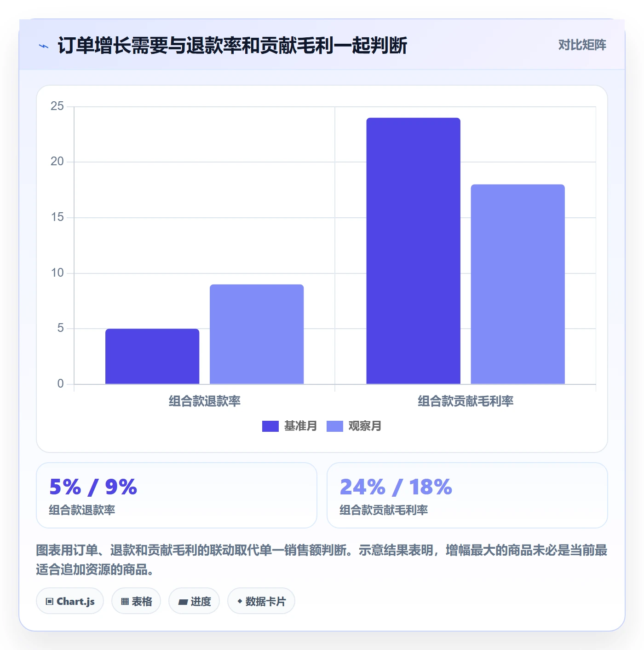This screenshot has width=644, height=650.
Task: Click the lightning icon beside the title
Action: tap(44, 46)
